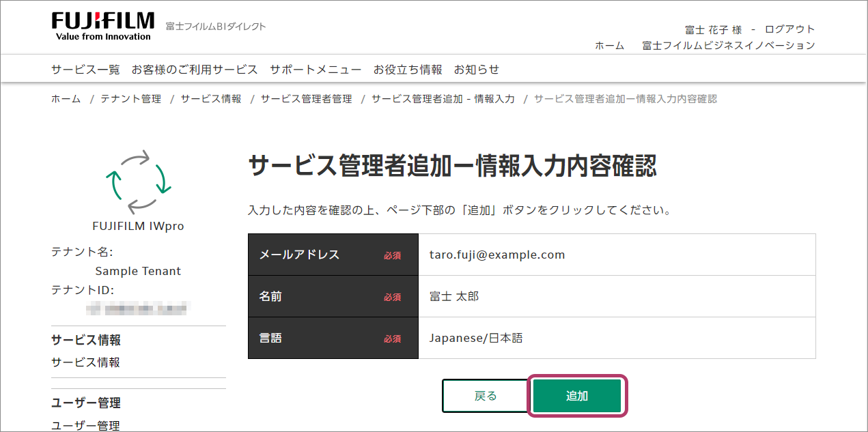Image resolution: width=868 pixels, height=432 pixels.
Task: Click the current breadcrumb サービス管理者追加ー情報入力内容確認
Action: pyautogui.click(x=626, y=99)
